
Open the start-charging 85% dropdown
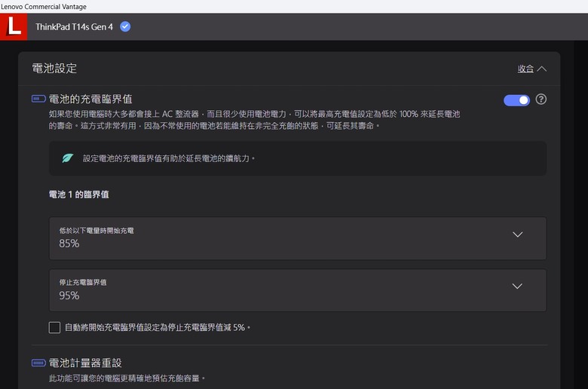tap(298, 238)
